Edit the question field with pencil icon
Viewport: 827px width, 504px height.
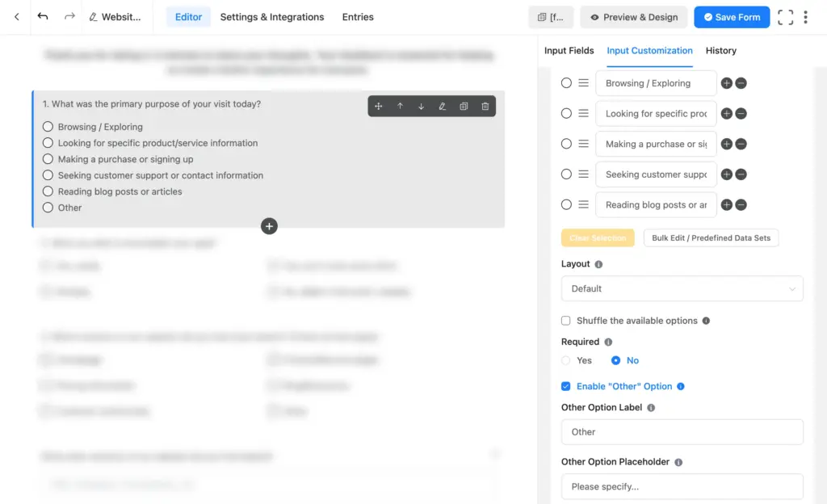[x=442, y=106]
